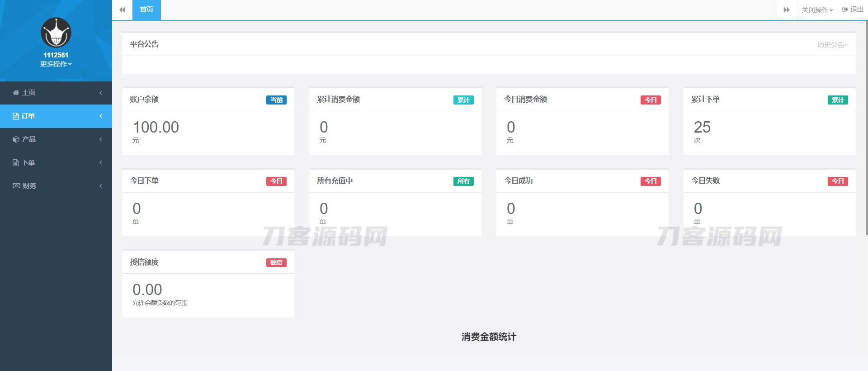Click the cube icon beside 产品
The width and height of the screenshot is (868, 371).
click(16, 139)
